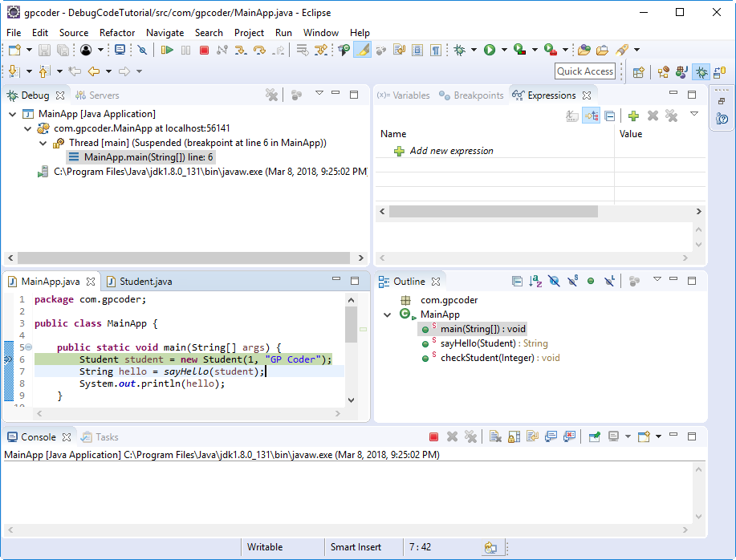This screenshot has width=736, height=560.
Task: Click the Use Step Filters icon
Action: click(321, 50)
